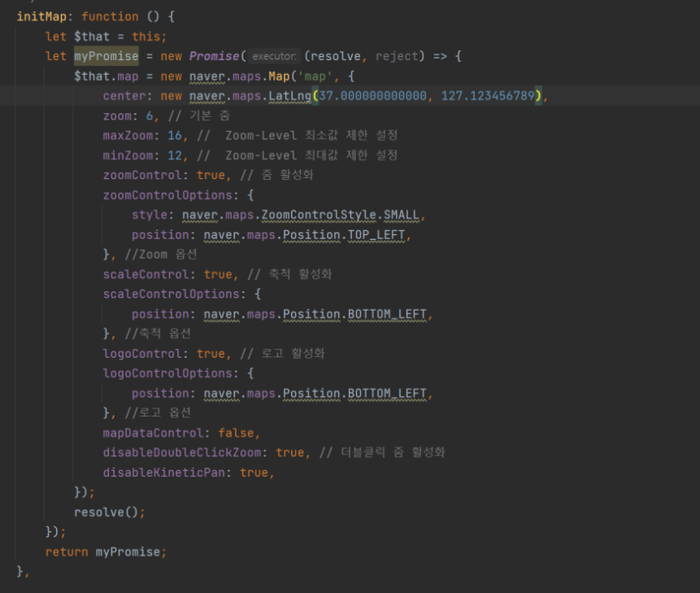The image size is (700, 593).
Task: Click the function keyword after initMap
Action: click(110, 16)
